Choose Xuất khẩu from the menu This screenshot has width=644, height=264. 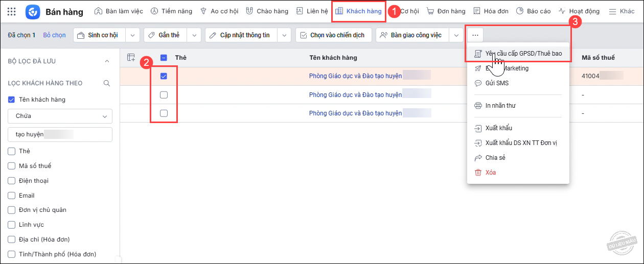tap(498, 128)
